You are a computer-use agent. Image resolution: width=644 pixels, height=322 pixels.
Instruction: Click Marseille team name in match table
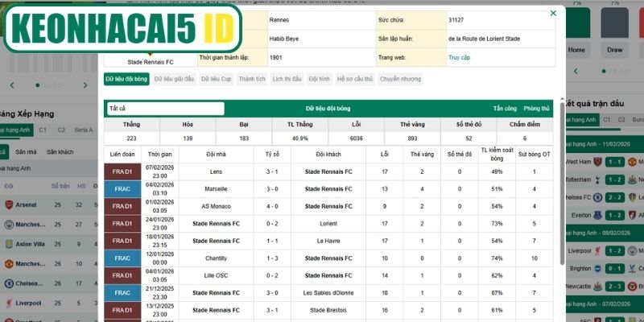click(216, 189)
